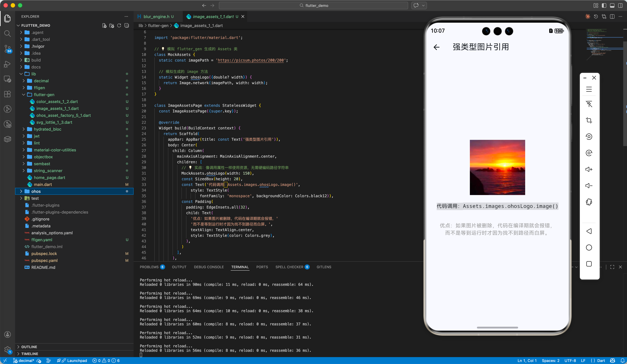Toggle the secondary side bar layout icon
The width and height of the screenshot is (627, 364).
coord(620,5)
